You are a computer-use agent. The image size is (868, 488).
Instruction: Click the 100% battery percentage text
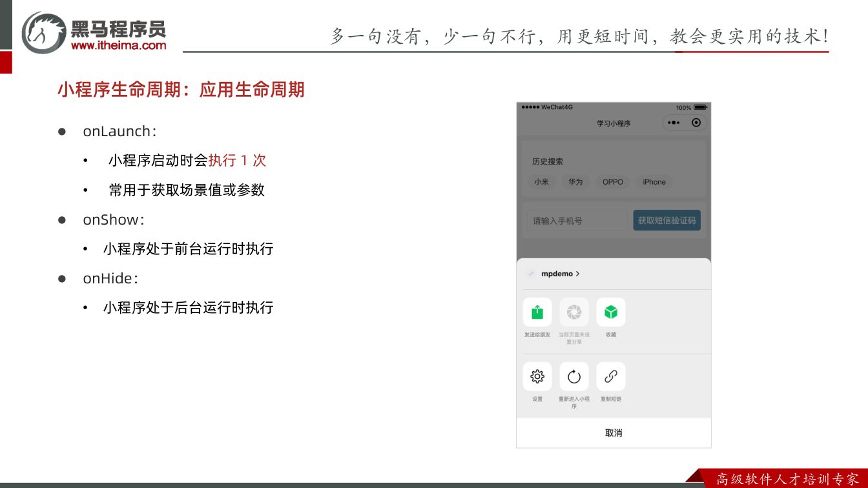click(x=683, y=107)
